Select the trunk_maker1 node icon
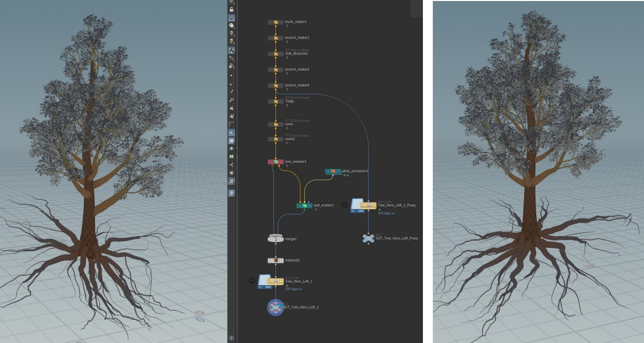This screenshot has height=343, width=644. 276,22
